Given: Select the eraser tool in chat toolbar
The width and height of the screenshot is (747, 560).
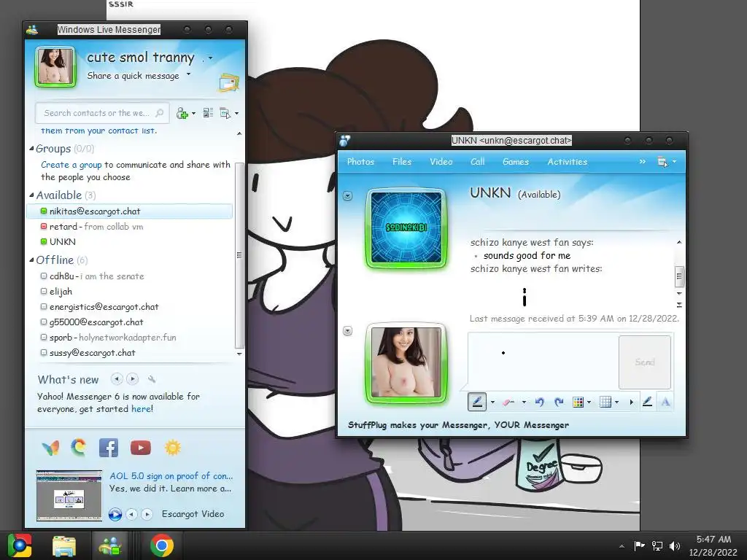Looking at the screenshot, I should (508, 402).
